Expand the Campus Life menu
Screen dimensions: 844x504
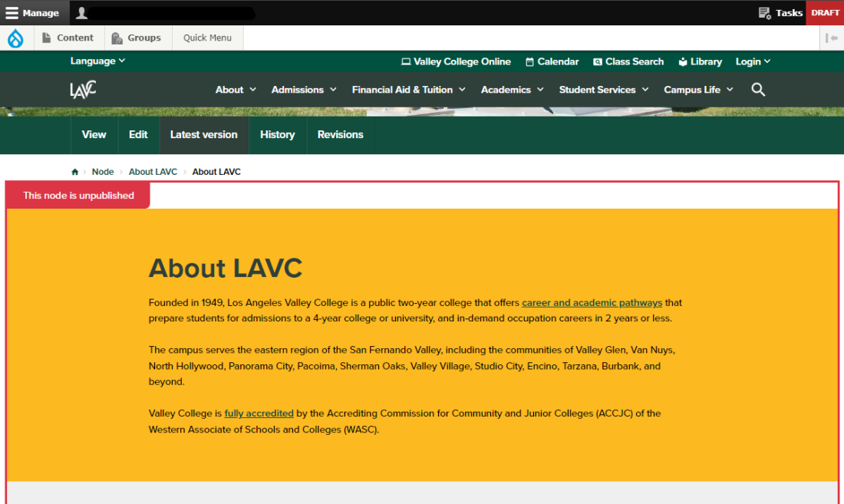click(x=698, y=89)
